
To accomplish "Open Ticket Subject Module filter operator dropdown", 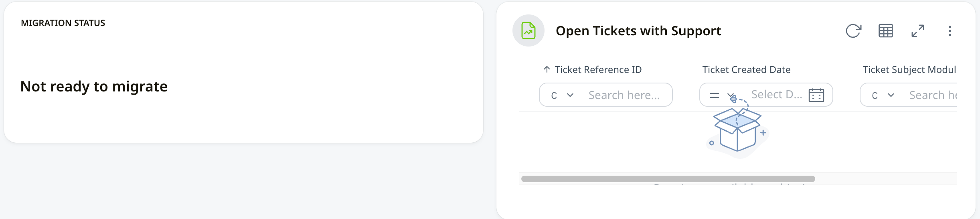I will click(883, 95).
